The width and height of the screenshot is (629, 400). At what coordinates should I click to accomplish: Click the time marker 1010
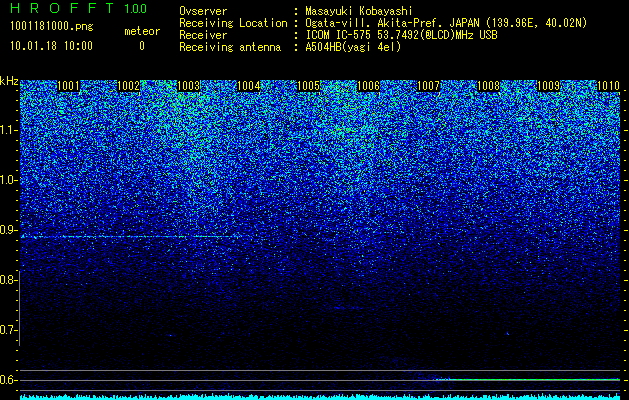[x=609, y=86]
